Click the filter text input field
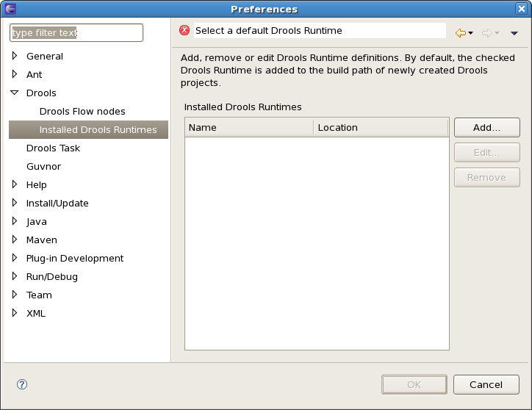Viewport: 532px width, 410px height. tap(76, 33)
